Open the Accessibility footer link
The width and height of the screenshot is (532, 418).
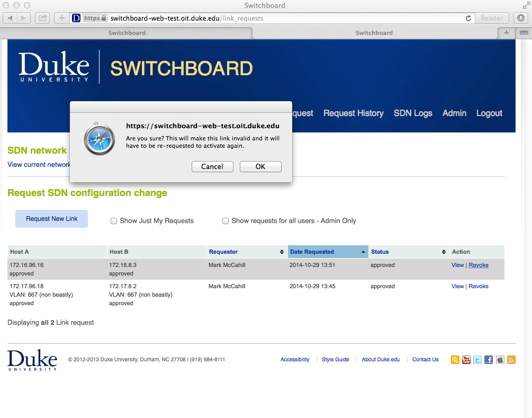tap(295, 359)
